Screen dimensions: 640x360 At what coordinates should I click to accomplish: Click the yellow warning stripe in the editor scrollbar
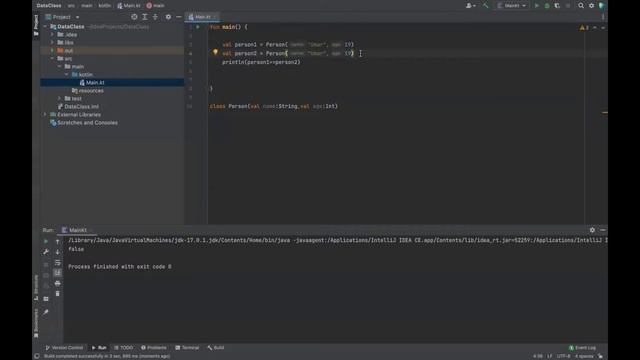tap(604, 113)
